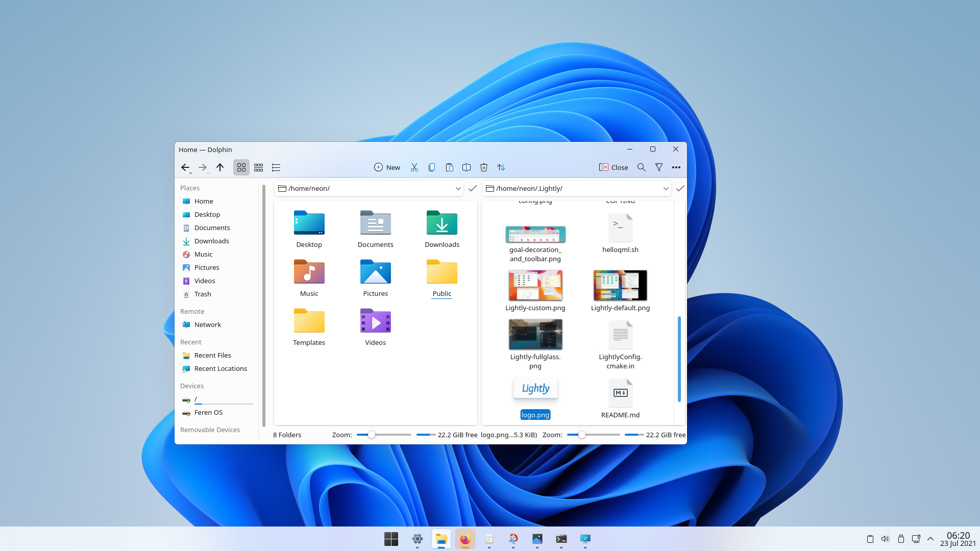This screenshot has width=980, height=551.
Task: Click the Network location in sidebar
Action: point(207,324)
